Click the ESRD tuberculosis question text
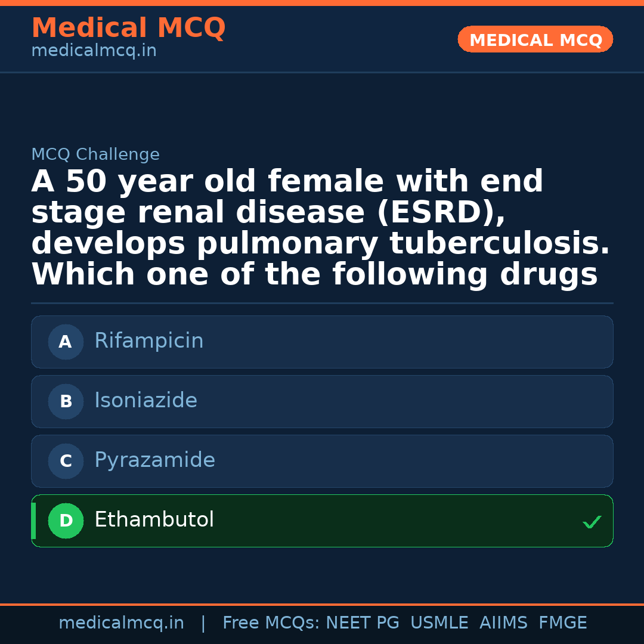This screenshot has width=644, height=644. click(x=321, y=228)
